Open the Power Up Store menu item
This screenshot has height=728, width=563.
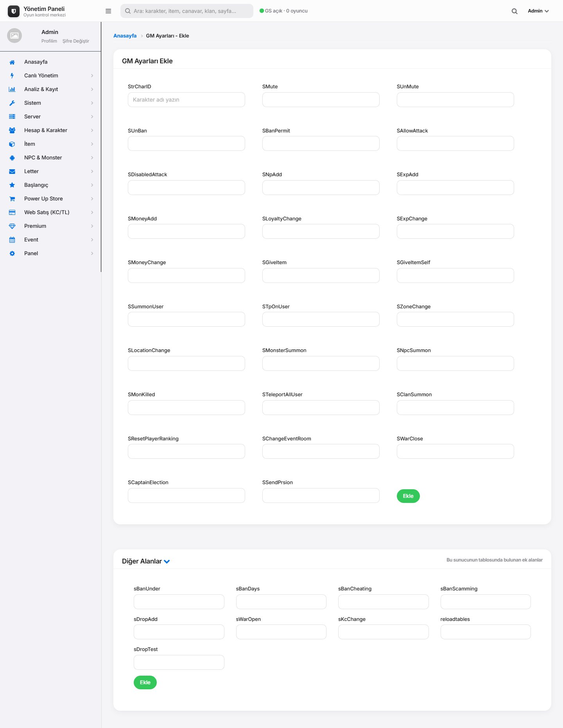(51, 199)
